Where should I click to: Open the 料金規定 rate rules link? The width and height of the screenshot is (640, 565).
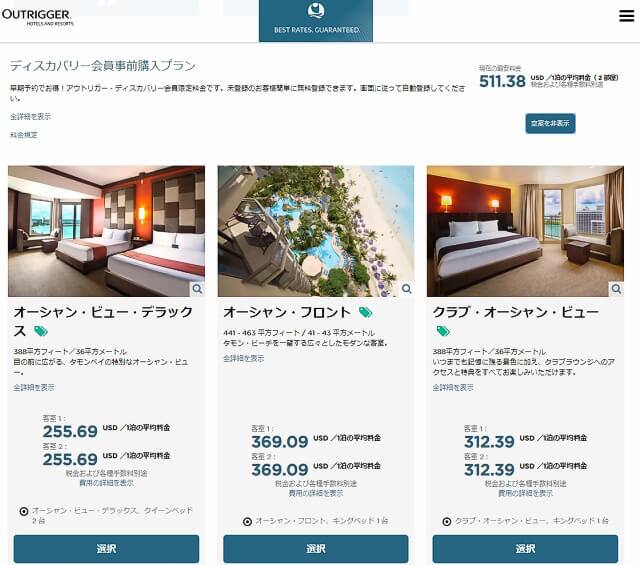point(24,135)
